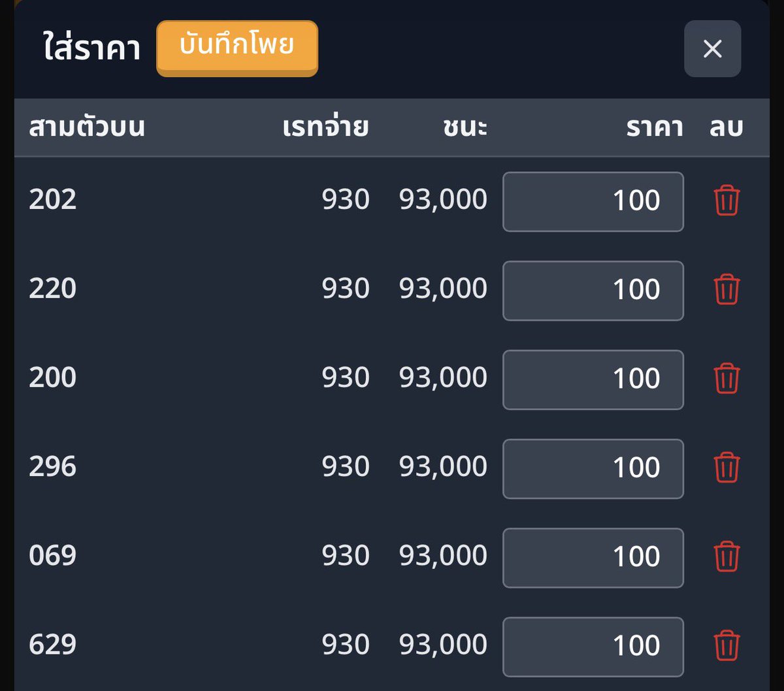Click the บันทึกโพย save button
This screenshot has width=784, height=691.
(237, 48)
